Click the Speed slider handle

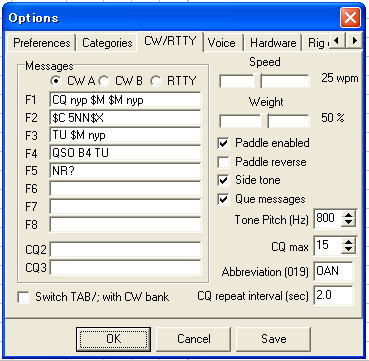point(257,81)
